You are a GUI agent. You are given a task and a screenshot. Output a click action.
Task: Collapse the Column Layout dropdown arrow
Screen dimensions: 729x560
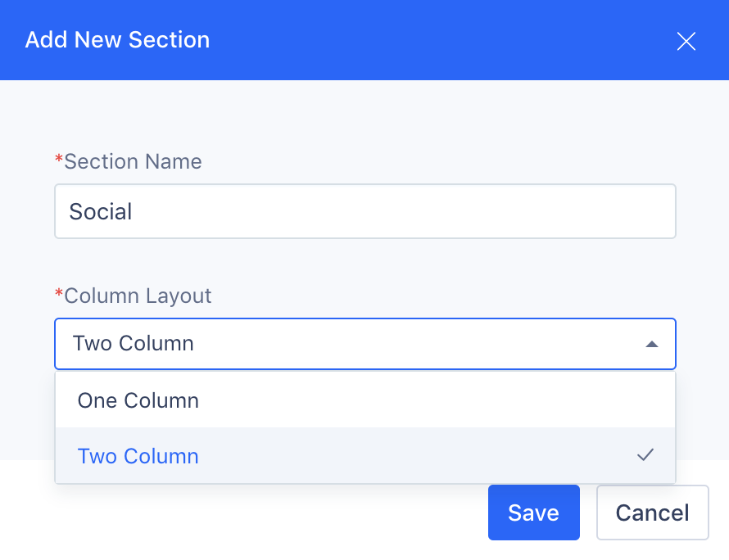(652, 345)
